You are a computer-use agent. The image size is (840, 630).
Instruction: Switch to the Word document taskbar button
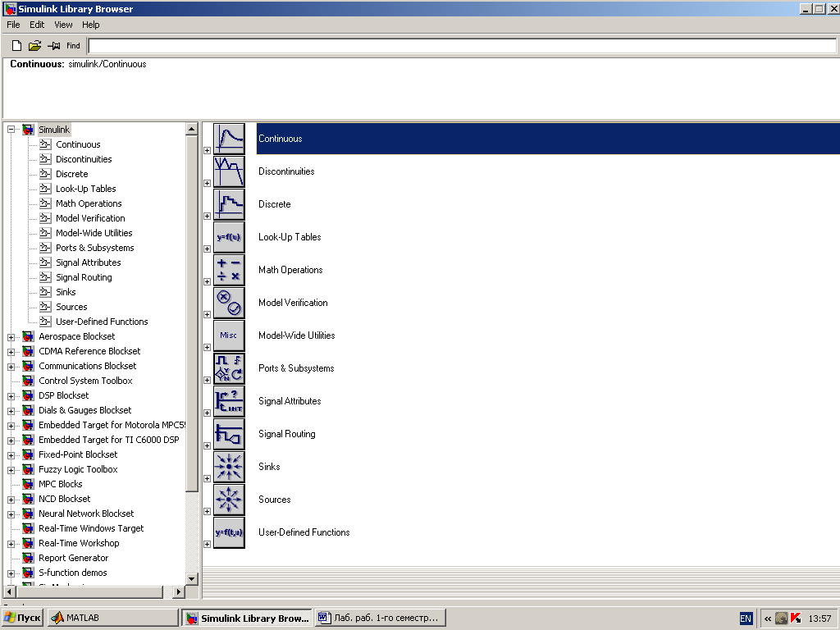click(x=381, y=618)
